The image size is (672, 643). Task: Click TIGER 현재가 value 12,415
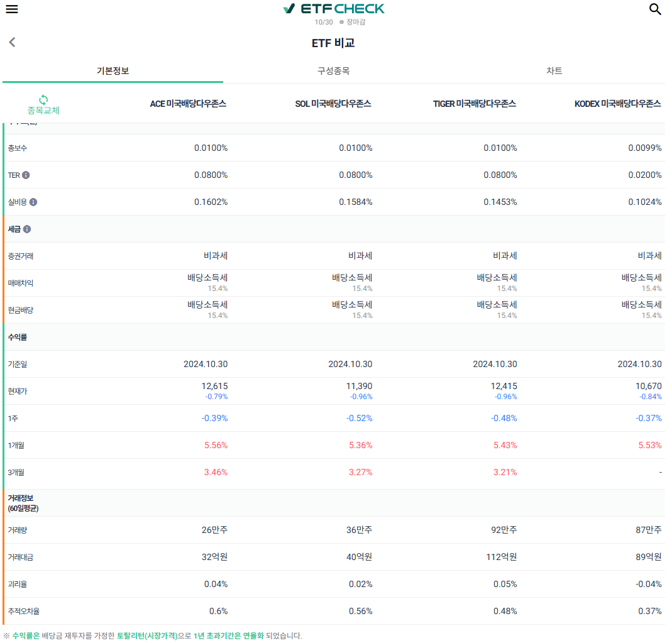click(x=504, y=386)
